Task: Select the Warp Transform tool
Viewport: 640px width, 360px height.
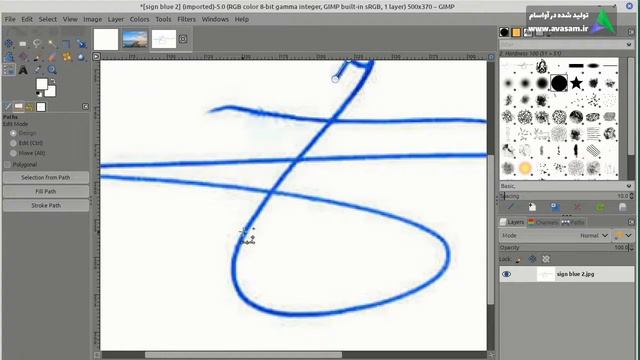Action: [x=9, y=57]
